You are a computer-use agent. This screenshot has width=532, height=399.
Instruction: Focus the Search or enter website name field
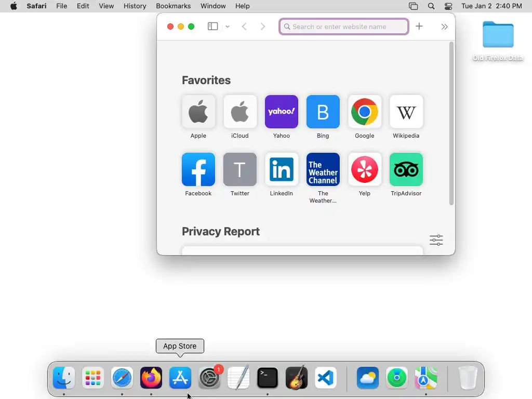coord(344,26)
